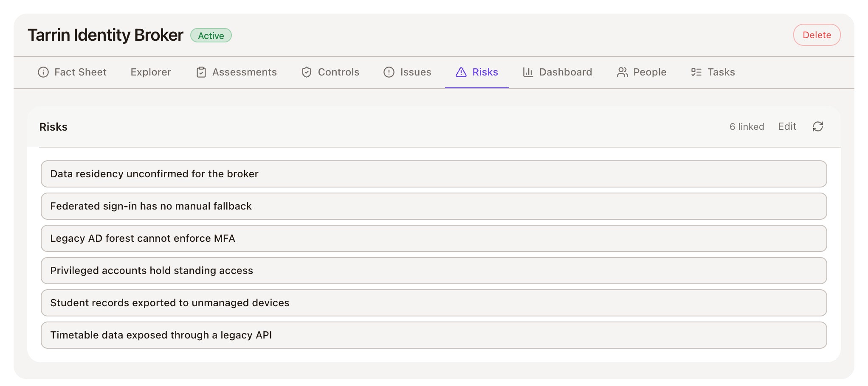The width and height of the screenshot is (868, 386).
Task: Click the 'Tarrin Identity Broker' title
Action: [x=105, y=35]
